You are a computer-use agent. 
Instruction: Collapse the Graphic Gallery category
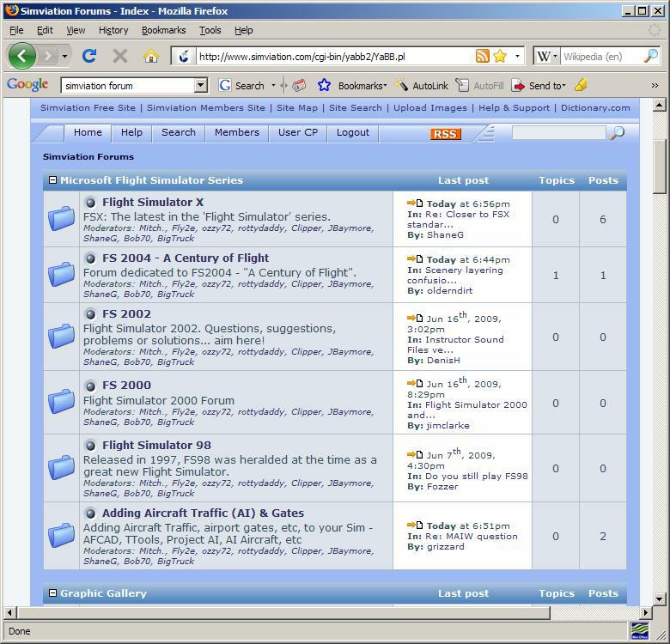53,592
